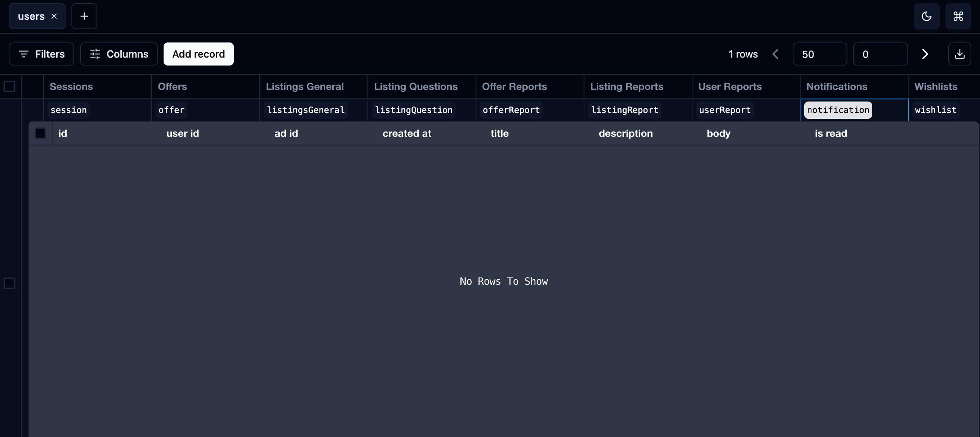The image size is (980, 437).
Task: Select the users tab
Action: tap(31, 16)
